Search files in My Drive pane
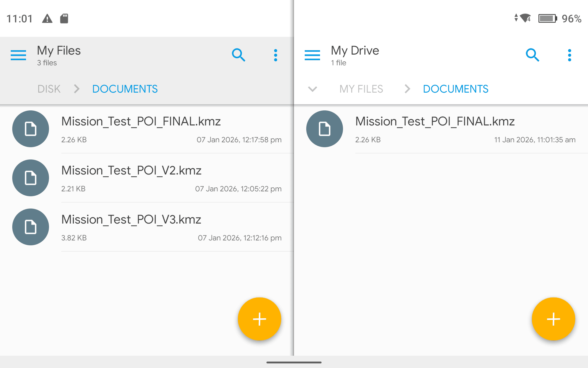Viewport: 588px width, 368px height. coord(533,55)
